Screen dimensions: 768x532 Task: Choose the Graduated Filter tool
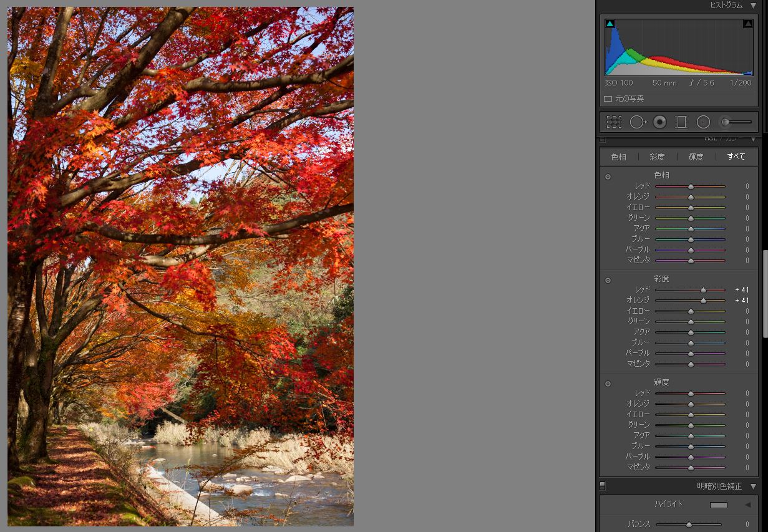click(x=681, y=122)
